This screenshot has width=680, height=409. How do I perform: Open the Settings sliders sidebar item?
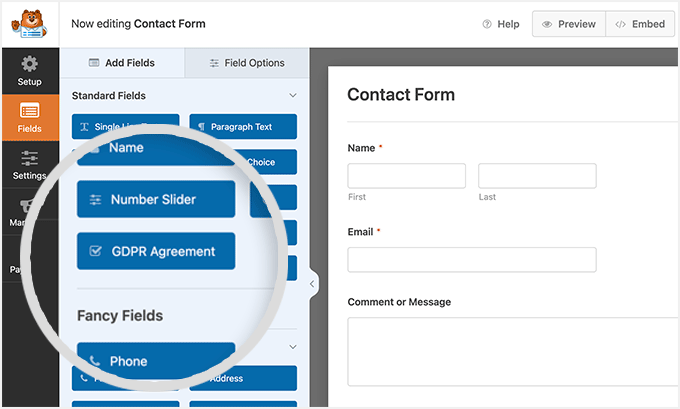pos(30,164)
